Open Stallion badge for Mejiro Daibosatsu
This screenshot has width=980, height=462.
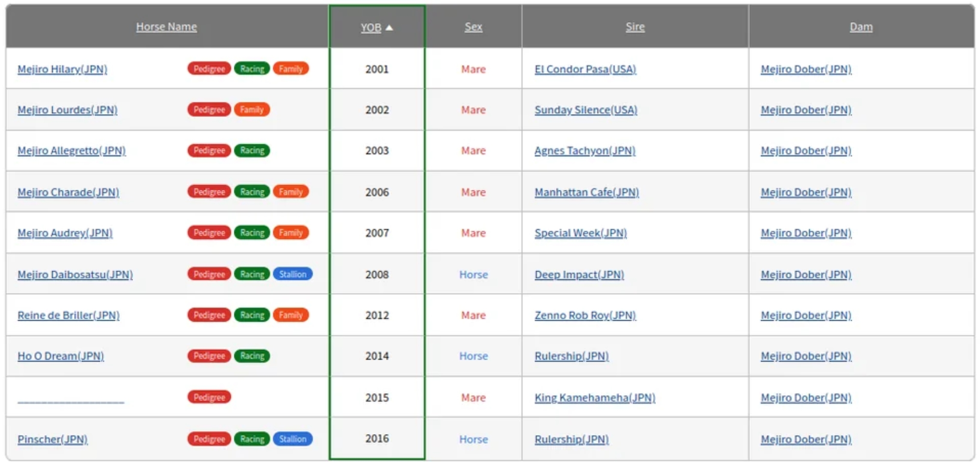click(x=292, y=274)
